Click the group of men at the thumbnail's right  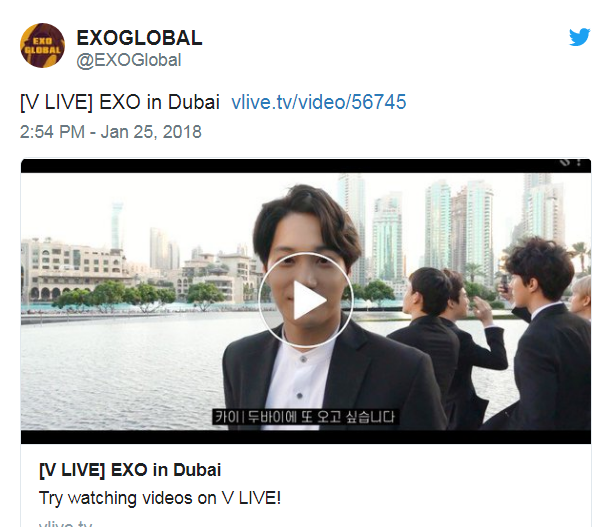[496, 332]
